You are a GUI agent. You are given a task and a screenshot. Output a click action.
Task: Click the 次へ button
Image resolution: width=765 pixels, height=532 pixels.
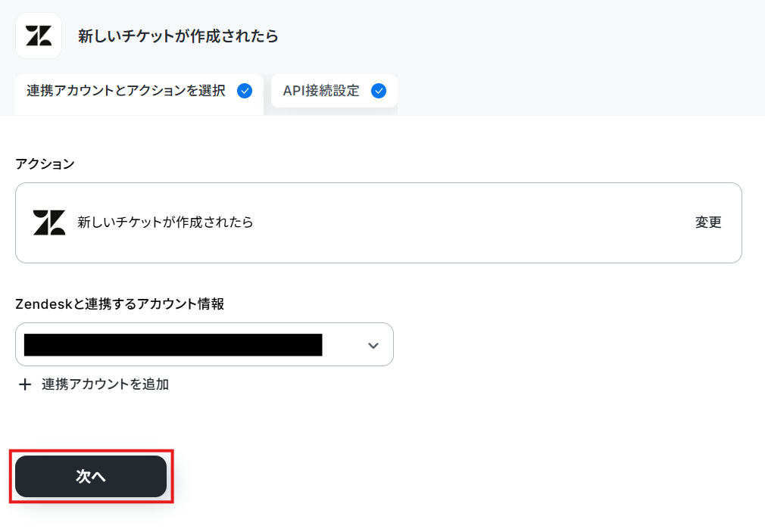tap(91, 477)
